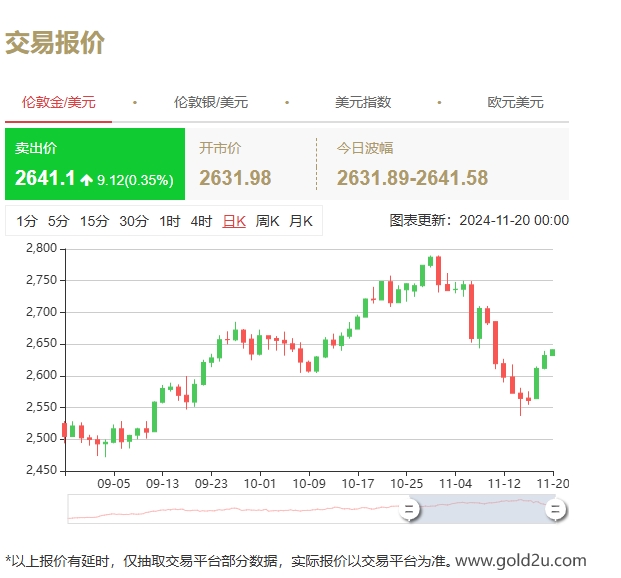The height and width of the screenshot is (578, 621).
Task: Click the 开市价 value 2631.98
Action: [x=235, y=178]
